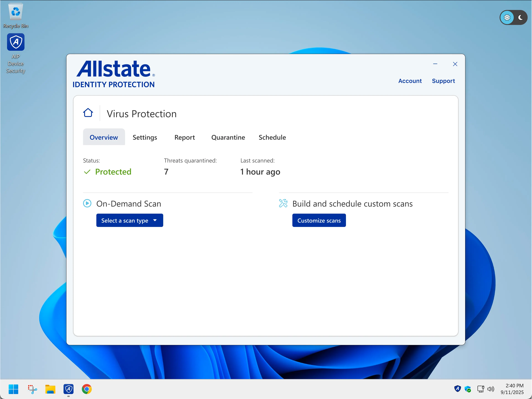The width and height of the screenshot is (532, 399).
Task: Click the AIP Device Security taskbar icon
Action: [x=69, y=389]
